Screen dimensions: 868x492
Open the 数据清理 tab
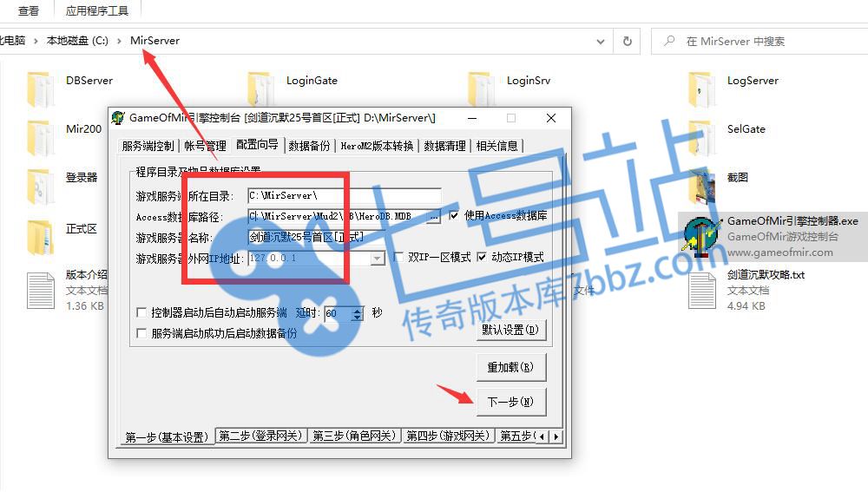coord(444,146)
